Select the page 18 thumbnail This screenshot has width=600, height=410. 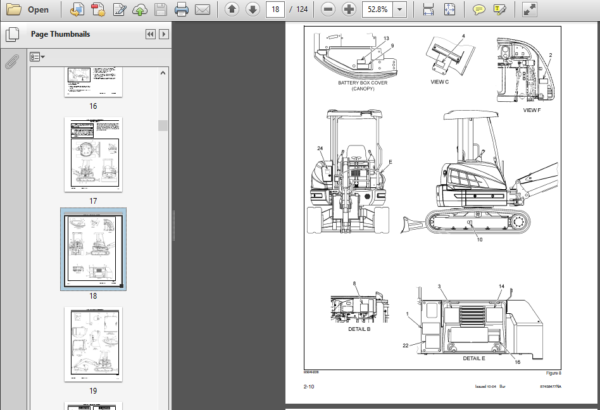click(x=93, y=249)
